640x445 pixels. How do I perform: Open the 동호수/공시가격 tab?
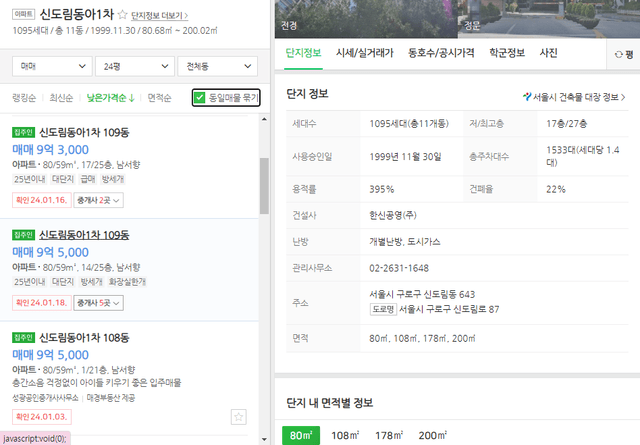441,53
